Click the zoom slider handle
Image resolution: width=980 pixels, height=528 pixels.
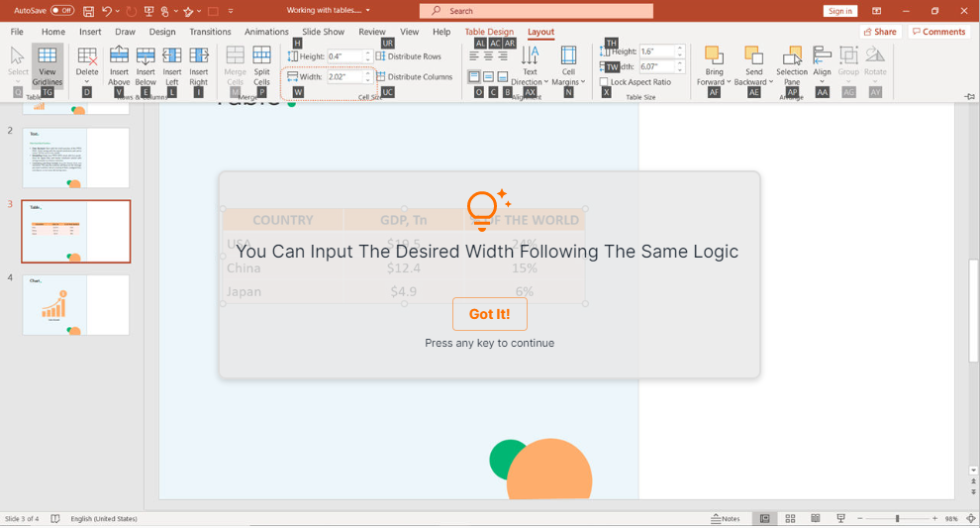897,519
